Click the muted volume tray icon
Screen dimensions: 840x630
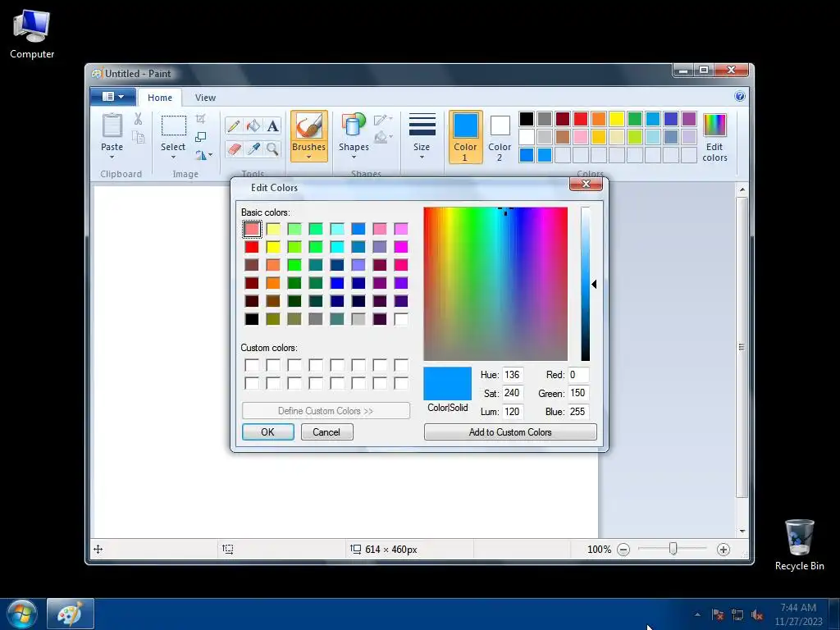pyautogui.click(x=757, y=614)
